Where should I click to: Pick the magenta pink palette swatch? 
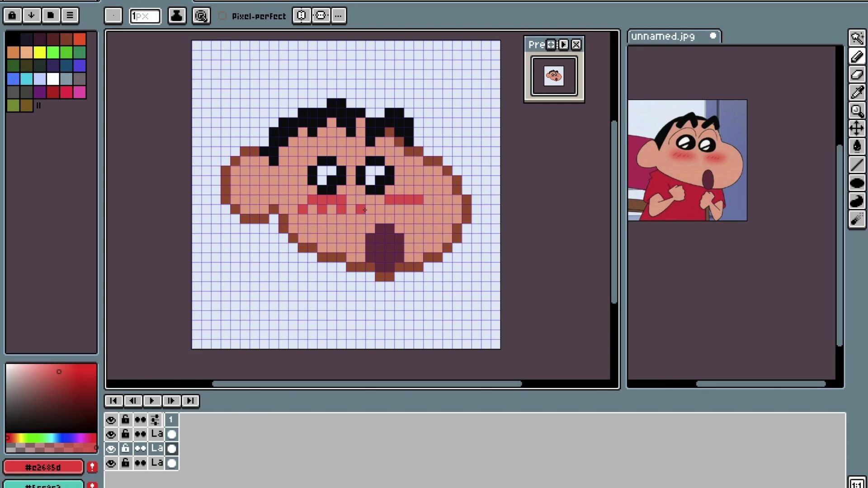pyautogui.click(x=80, y=92)
